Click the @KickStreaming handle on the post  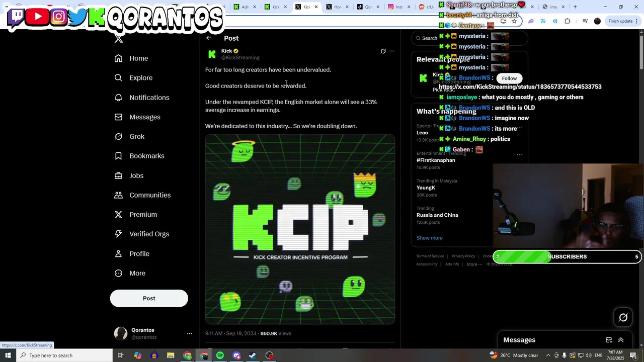click(x=240, y=58)
